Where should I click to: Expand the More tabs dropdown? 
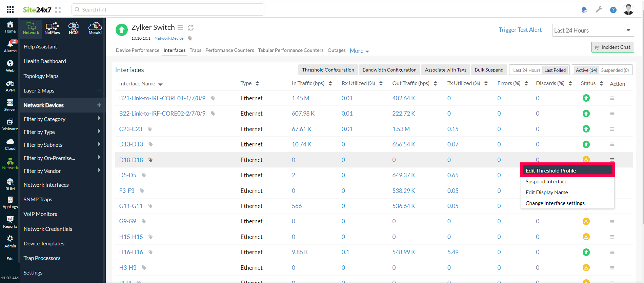tap(359, 50)
